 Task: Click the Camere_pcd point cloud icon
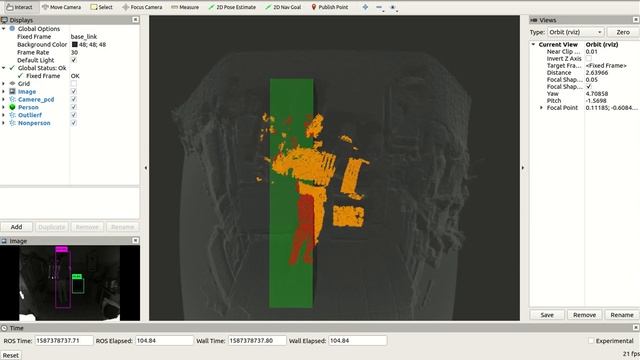point(12,99)
